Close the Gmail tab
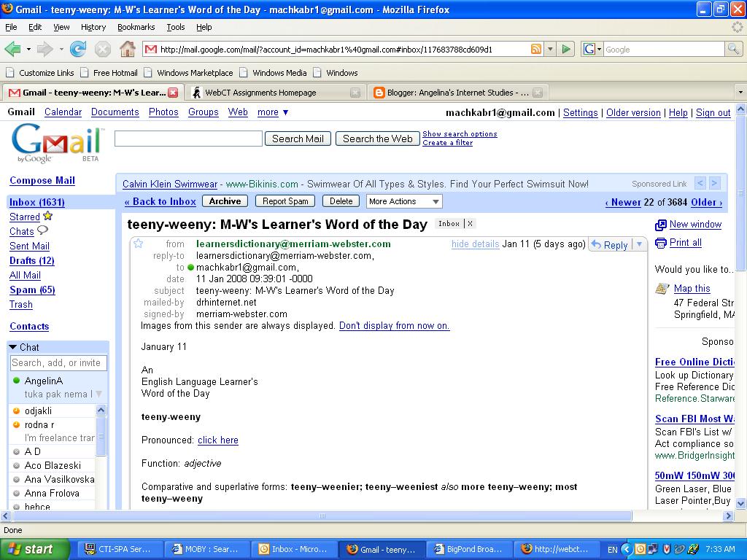The width and height of the screenshot is (747, 560). [x=173, y=93]
